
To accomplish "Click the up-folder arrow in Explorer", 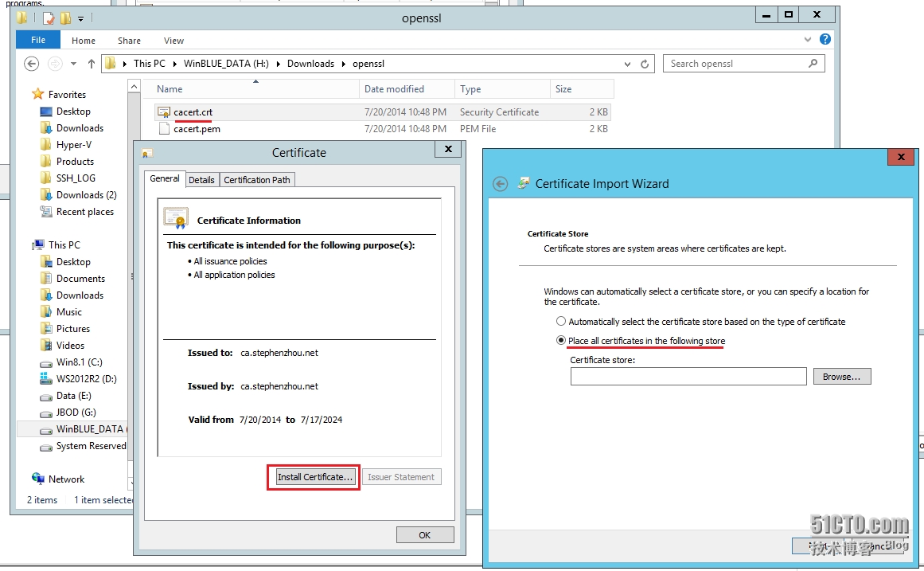I will pyautogui.click(x=92, y=64).
